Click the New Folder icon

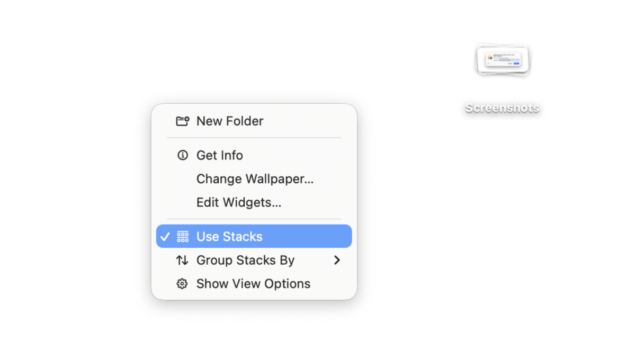pos(182,121)
